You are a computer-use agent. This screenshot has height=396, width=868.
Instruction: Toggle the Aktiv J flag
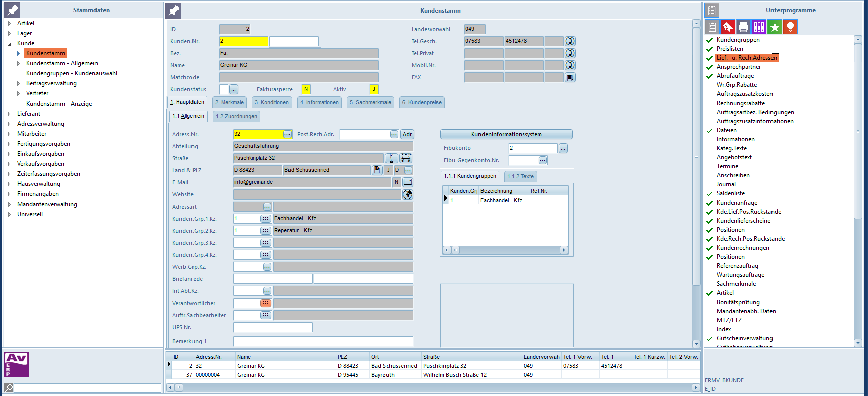tap(374, 89)
